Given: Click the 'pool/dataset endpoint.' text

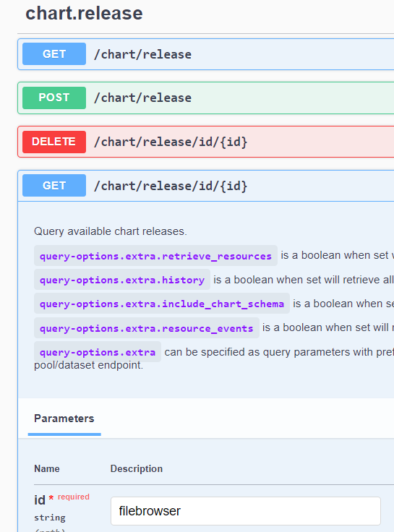Looking at the screenshot, I should (x=89, y=365).
